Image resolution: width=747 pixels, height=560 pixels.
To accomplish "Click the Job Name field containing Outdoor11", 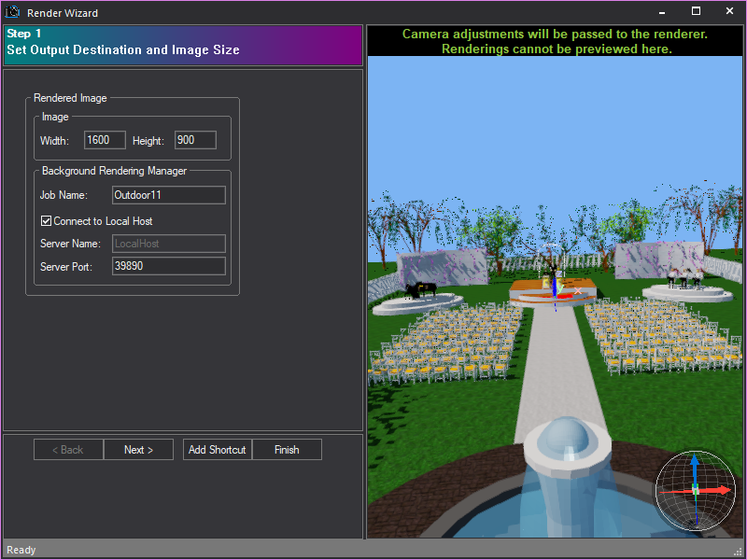I will coord(168,195).
